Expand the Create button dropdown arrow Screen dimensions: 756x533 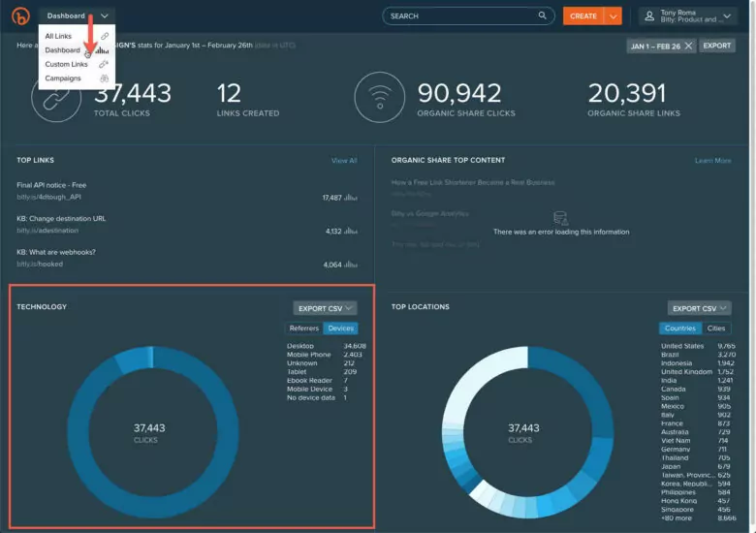click(613, 16)
